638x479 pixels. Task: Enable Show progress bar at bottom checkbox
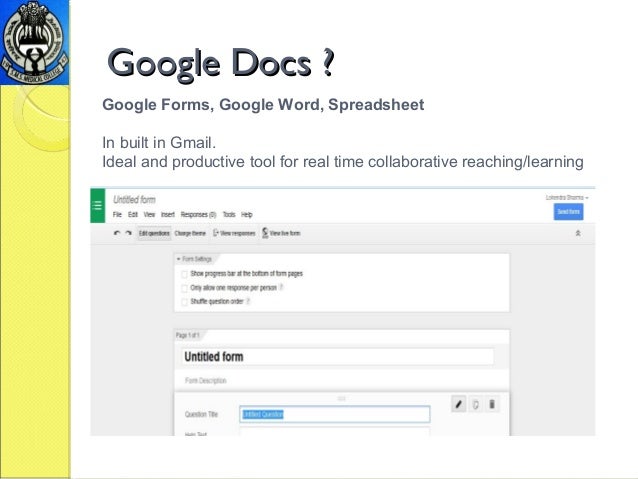click(x=184, y=274)
